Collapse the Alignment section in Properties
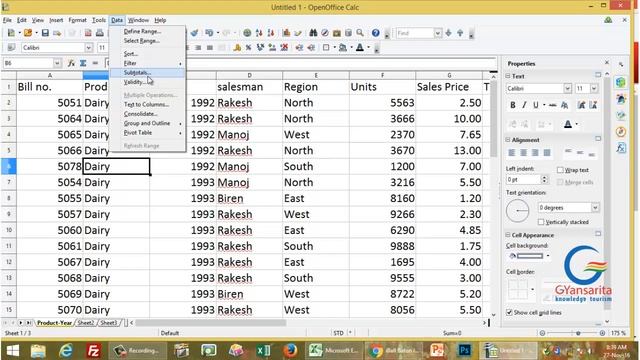 [x=508, y=140]
